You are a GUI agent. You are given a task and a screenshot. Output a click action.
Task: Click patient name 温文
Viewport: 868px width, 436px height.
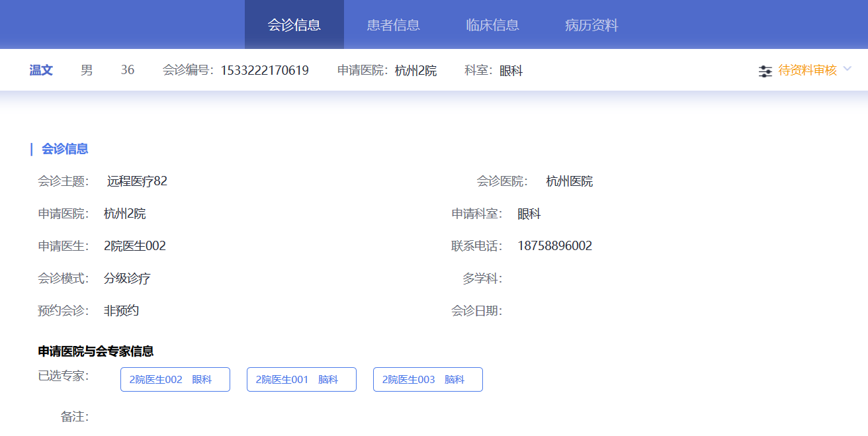tap(41, 70)
